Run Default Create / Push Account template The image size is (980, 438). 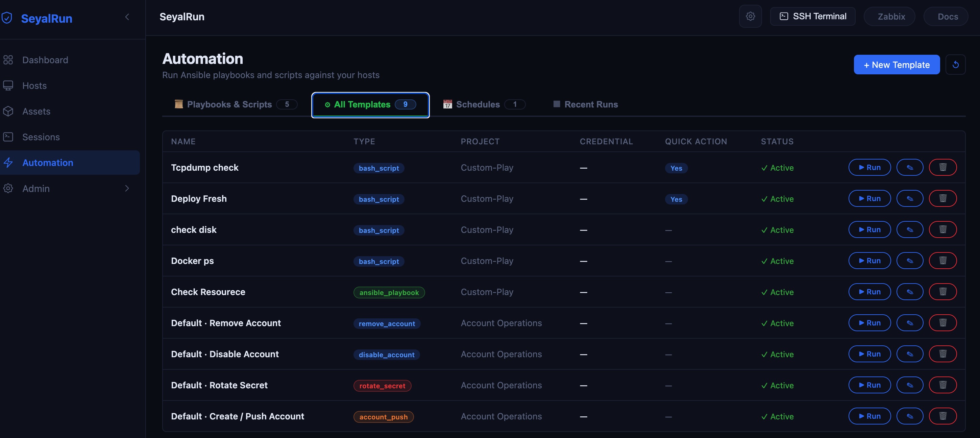[870, 416]
